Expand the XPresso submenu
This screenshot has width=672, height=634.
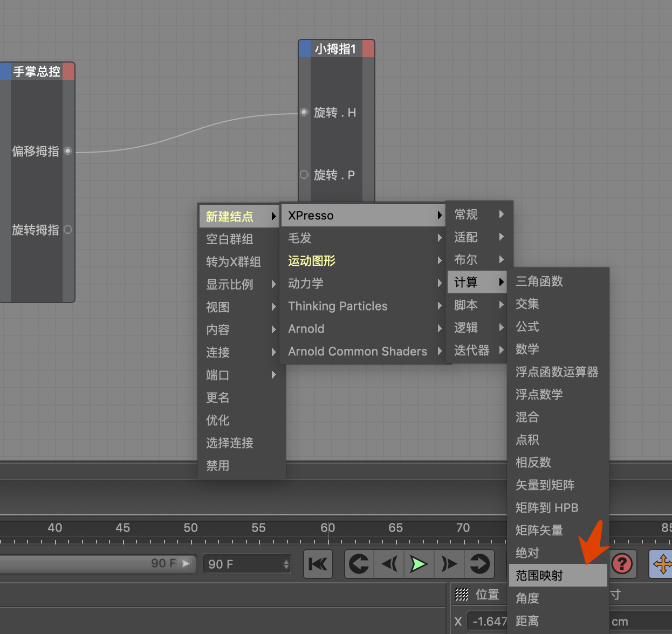[363, 215]
